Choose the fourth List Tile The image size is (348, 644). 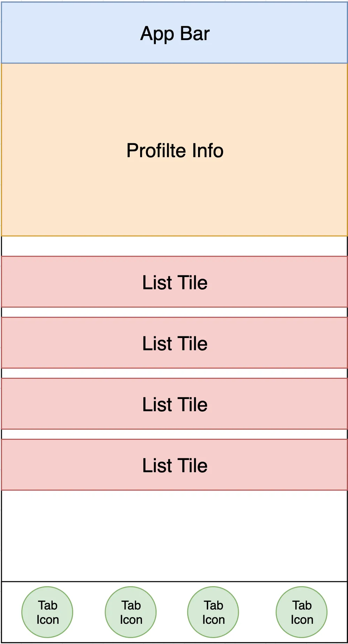[x=175, y=465]
